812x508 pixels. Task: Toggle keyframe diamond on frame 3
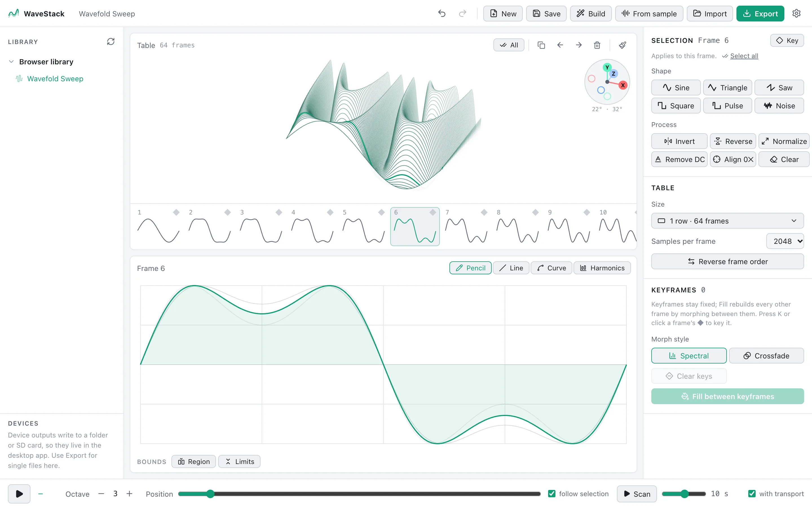(x=279, y=212)
